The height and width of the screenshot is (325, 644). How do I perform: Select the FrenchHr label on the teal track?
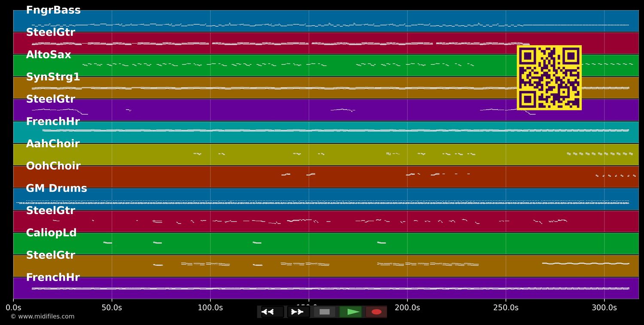53,122
